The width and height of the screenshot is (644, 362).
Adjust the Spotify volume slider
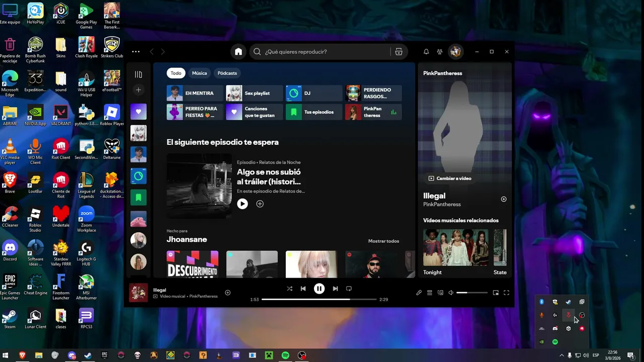pos(472,293)
